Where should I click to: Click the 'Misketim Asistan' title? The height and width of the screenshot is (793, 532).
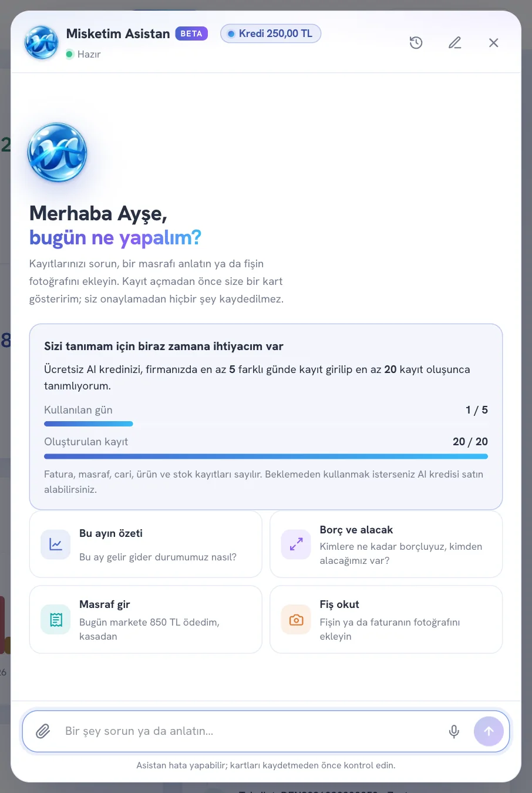point(118,33)
